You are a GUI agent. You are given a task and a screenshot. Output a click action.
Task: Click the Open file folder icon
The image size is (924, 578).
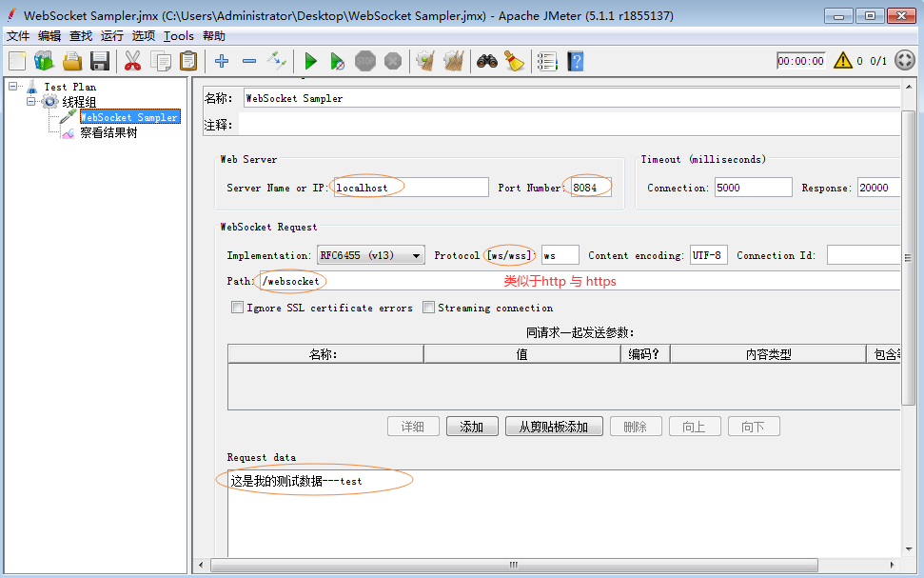click(72, 61)
